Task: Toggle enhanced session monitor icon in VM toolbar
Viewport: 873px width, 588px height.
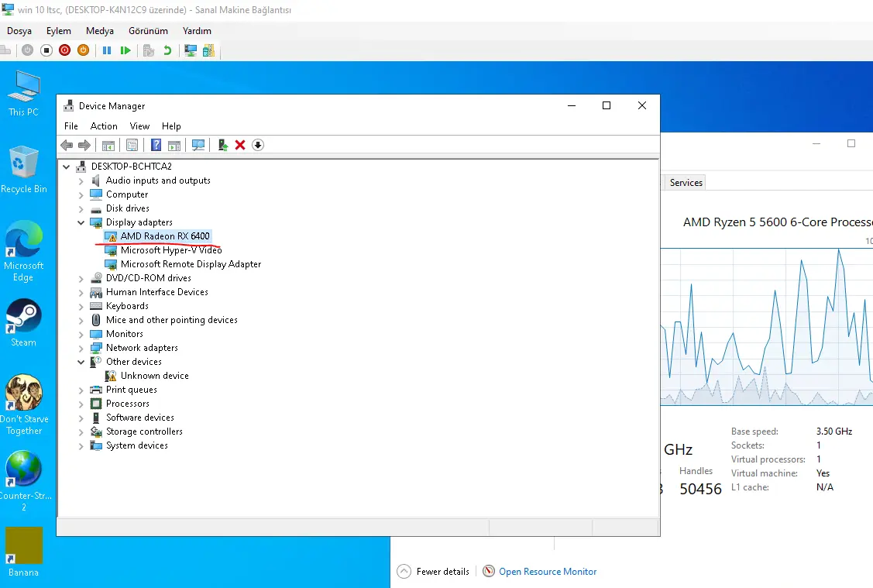Action: pos(191,50)
